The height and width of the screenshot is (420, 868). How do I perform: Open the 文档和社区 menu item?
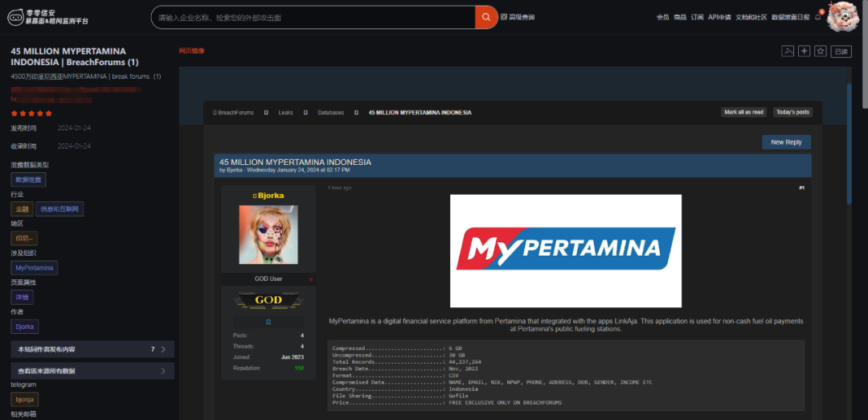click(x=751, y=17)
